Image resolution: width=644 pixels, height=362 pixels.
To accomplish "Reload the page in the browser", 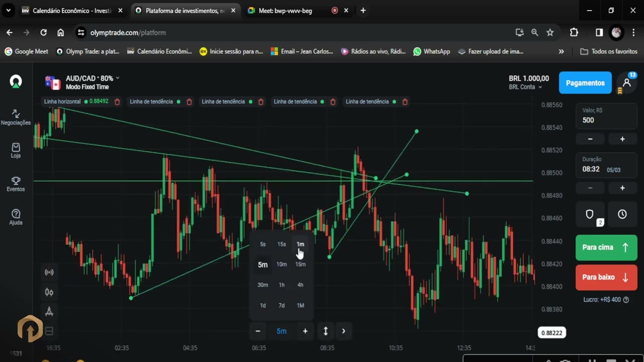I will (43, 33).
